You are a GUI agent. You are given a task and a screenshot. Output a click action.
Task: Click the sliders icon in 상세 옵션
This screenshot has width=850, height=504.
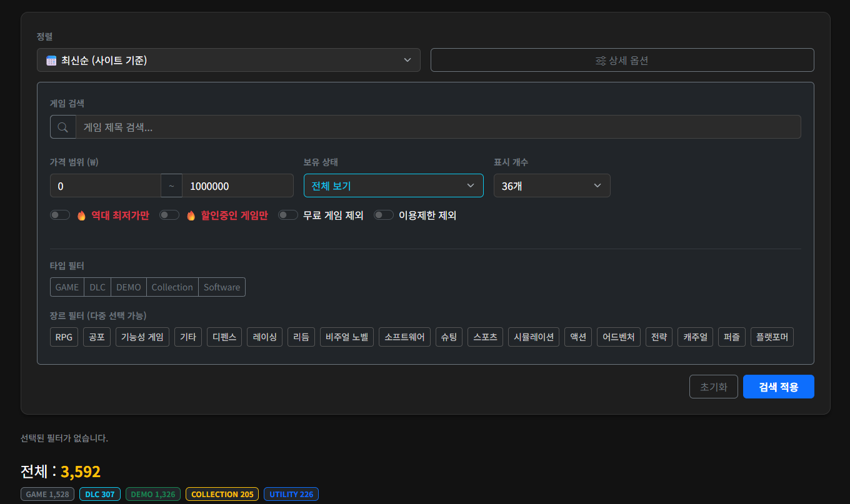(x=601, y=61)
